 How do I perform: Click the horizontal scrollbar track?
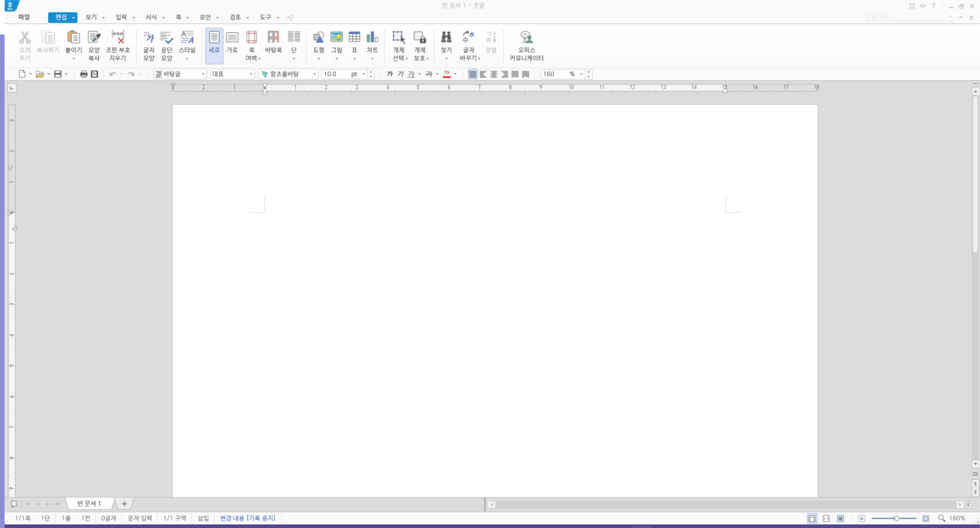[725, 505]
